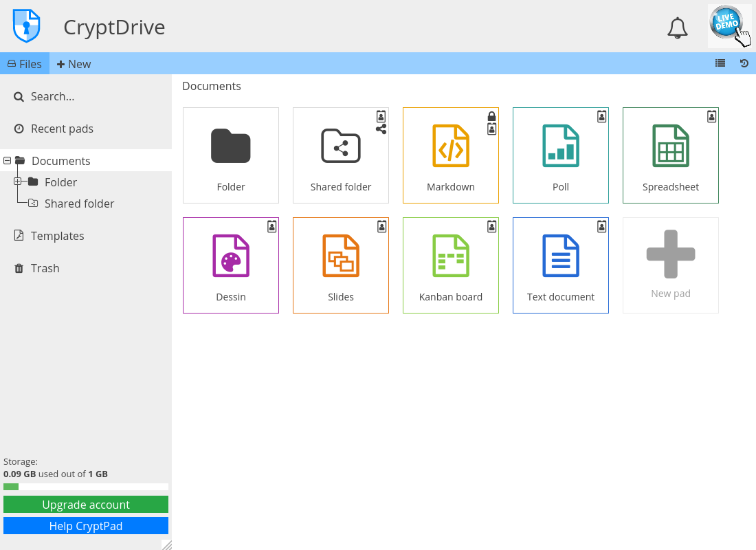Create a new Spreadsheet
The height and width of the screenshot is (550, 756).
[x=671, y=155]
